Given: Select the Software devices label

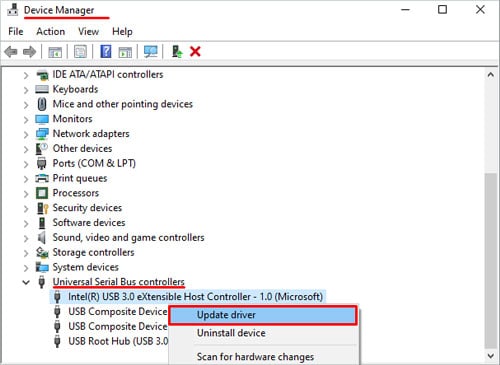Looking at the screenshot, I should coord(89,223).
